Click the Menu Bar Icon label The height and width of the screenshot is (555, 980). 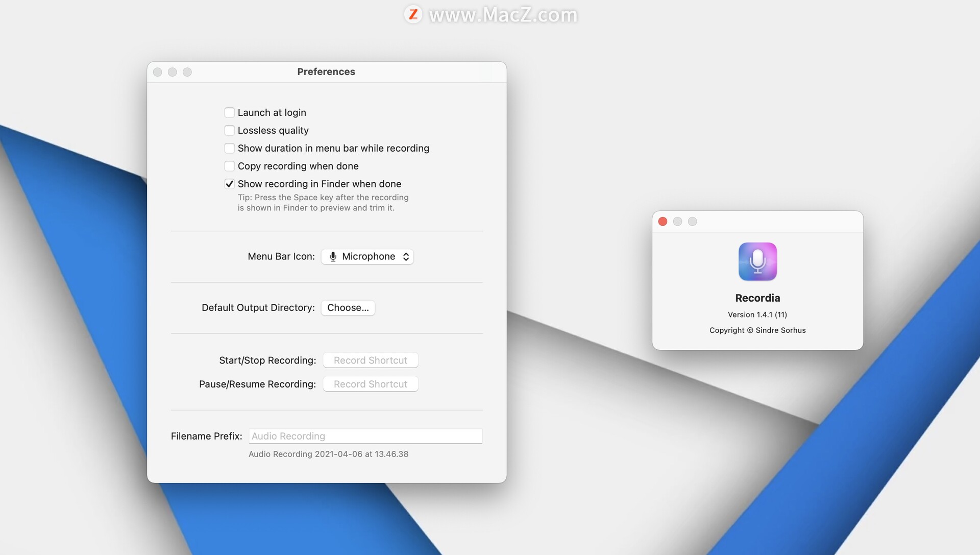[x=281, y=257]
